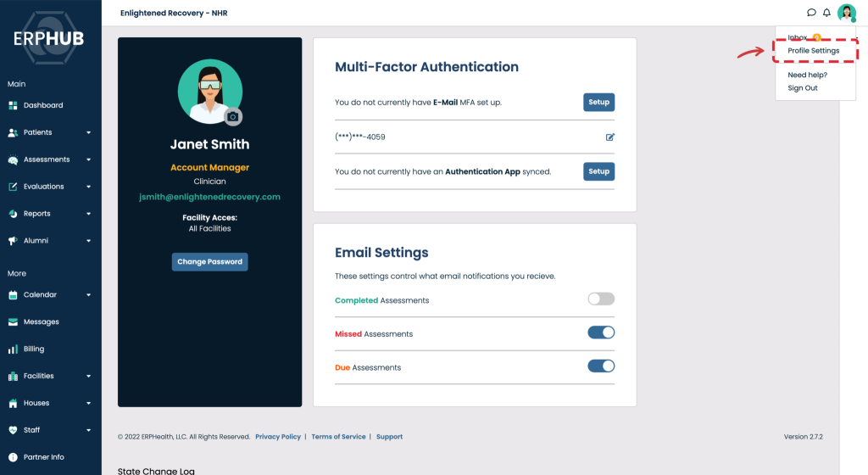Expand the Calendar submenu arrow
868x475 pixels.
88,295
